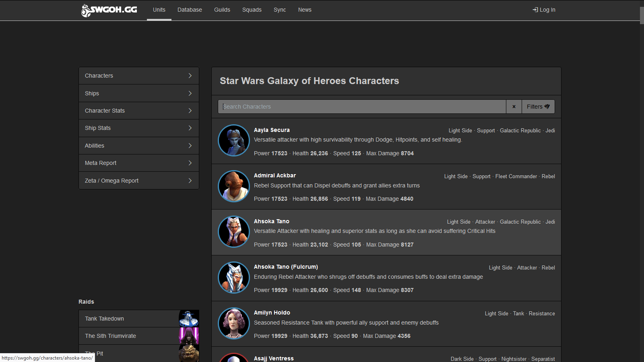Open the SWGOH.GG logo homepage link
The height and width of the screenshot is (362, 644).
click(x=109, y=10)
